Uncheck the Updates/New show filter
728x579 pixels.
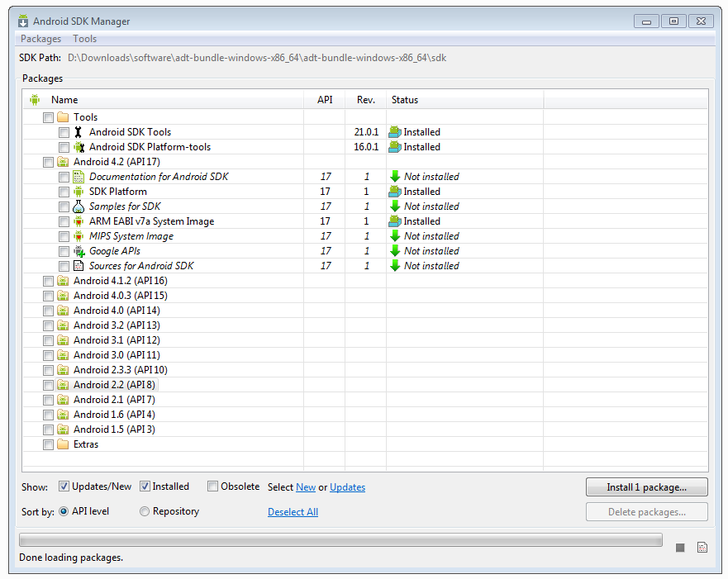pos(64,486)
